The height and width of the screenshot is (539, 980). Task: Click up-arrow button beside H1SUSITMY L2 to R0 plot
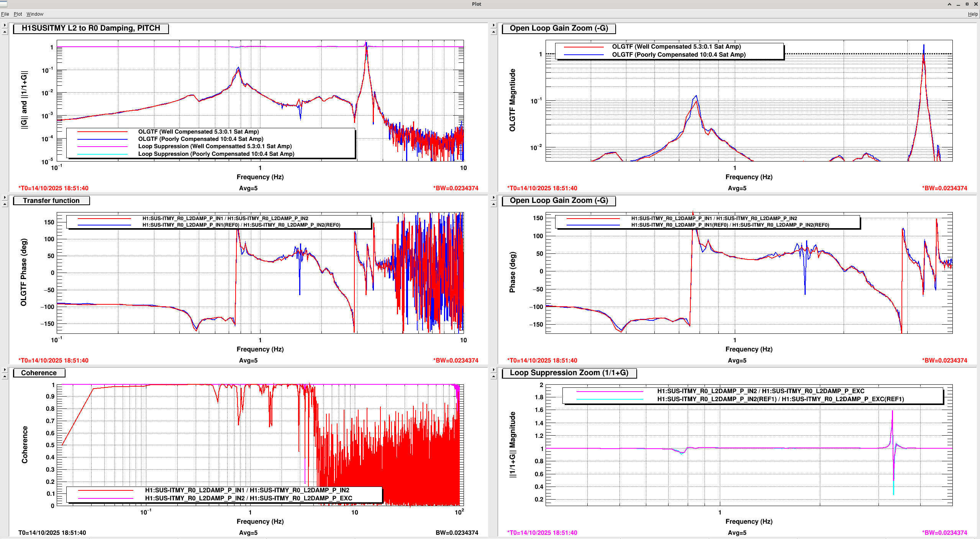tap(5, 32)
